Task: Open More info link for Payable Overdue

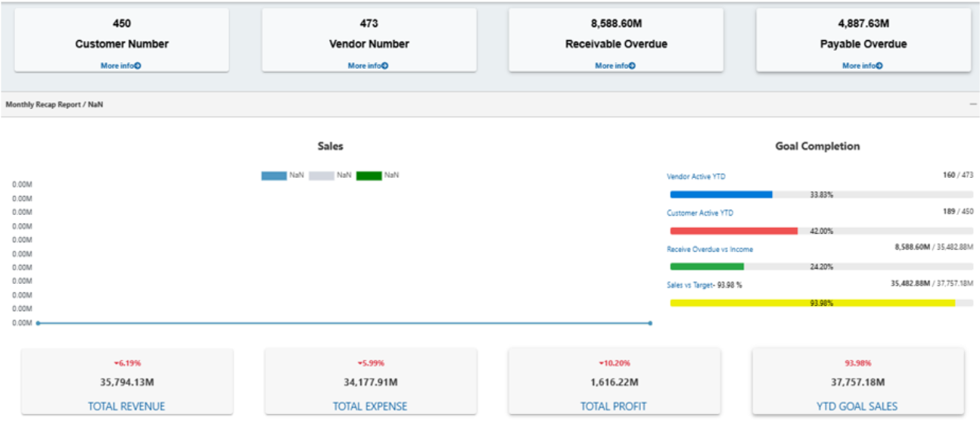Action: tap(862, 66)
